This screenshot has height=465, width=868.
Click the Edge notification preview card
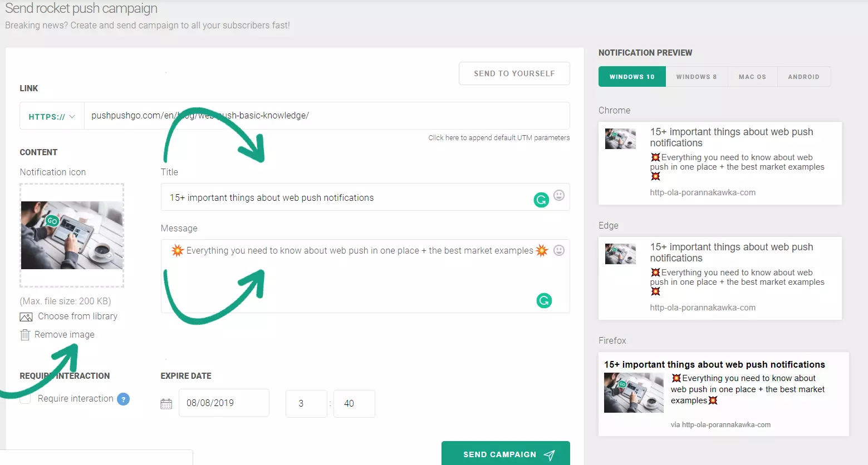pyautogui.click(x=720, y=278)
